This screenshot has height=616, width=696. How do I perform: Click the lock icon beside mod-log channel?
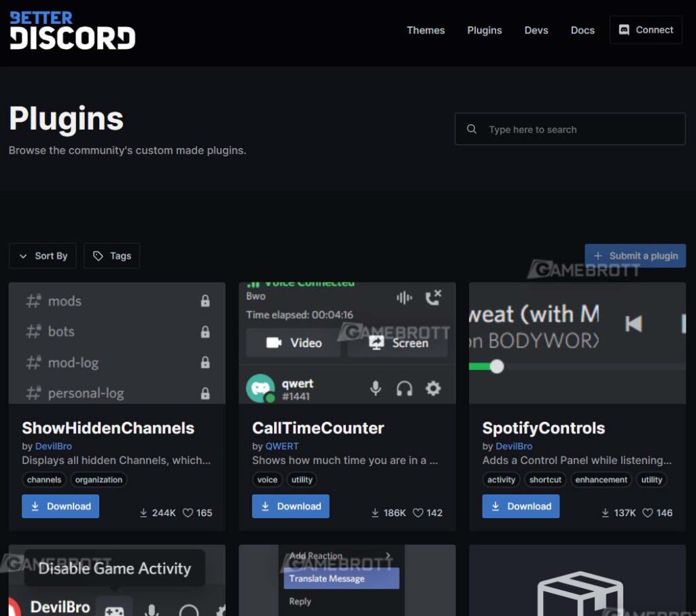205,363
